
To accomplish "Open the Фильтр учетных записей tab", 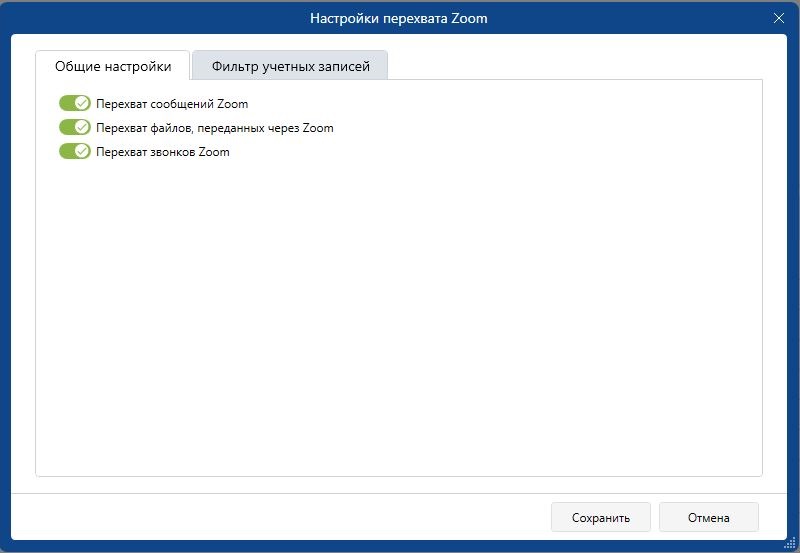I will click(290, 66).
